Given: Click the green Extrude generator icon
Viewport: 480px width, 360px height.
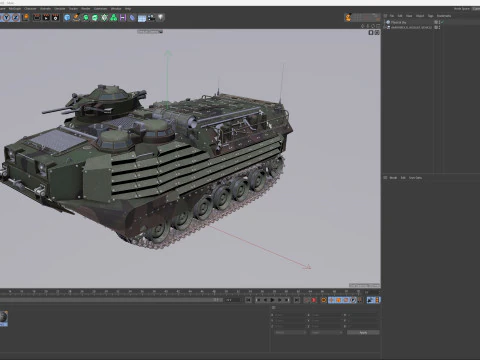Looking at the screenshot, I should pos(95,17).
